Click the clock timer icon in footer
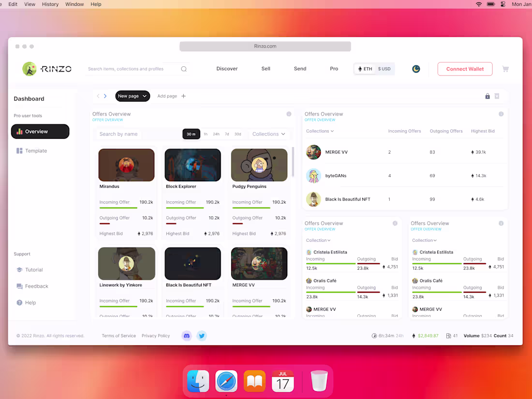Screen dimensions: 532x399 tap(374, 336)
